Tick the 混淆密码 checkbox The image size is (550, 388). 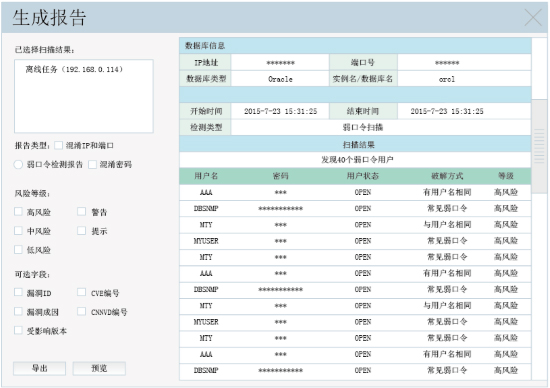(x=92, y=164)
